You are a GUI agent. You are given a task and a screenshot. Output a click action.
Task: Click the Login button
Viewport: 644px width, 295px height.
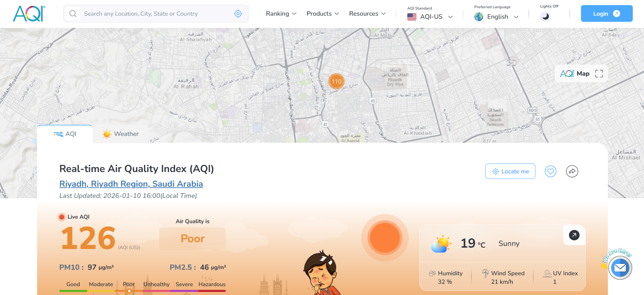tap(607, 14)
